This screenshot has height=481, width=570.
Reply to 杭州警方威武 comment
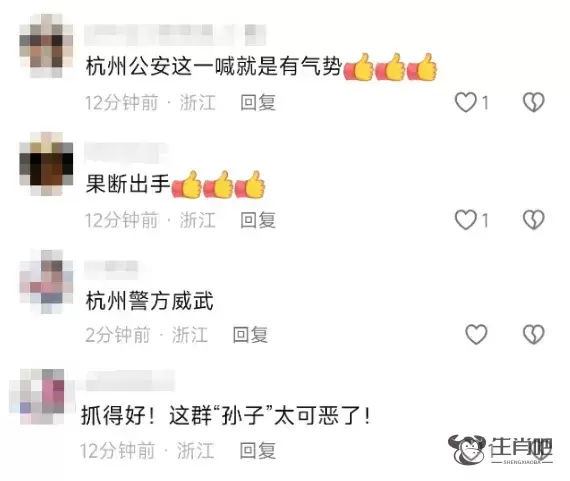(250, 334)
